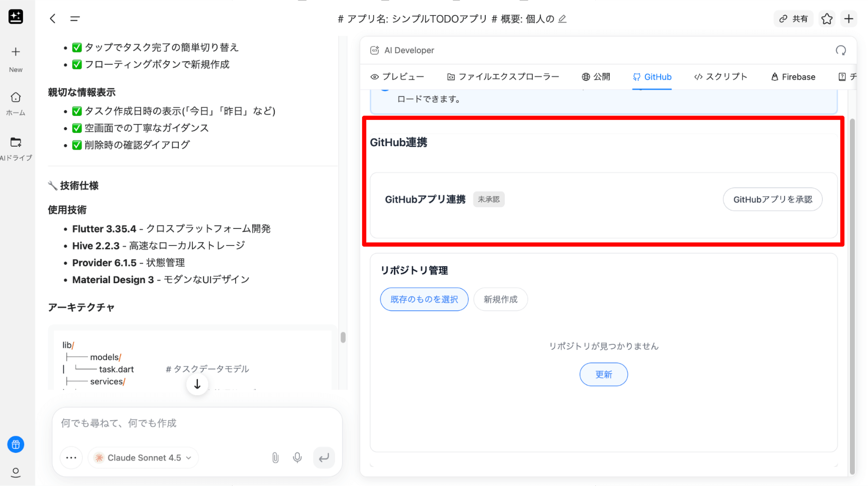
Task: Select the 新規作成 repository option
Action: coord(500,299)
